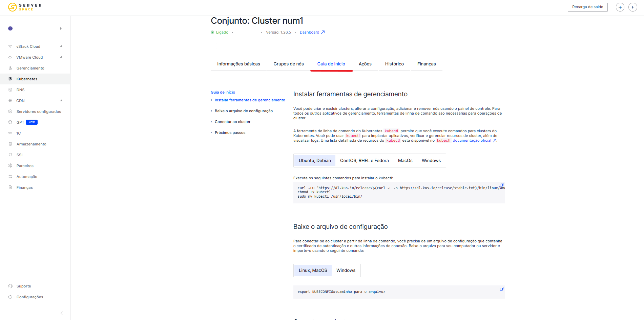
Task: Jump to Instalar ferramentas de gerenciamento section
Action: [x=250, y=100]
